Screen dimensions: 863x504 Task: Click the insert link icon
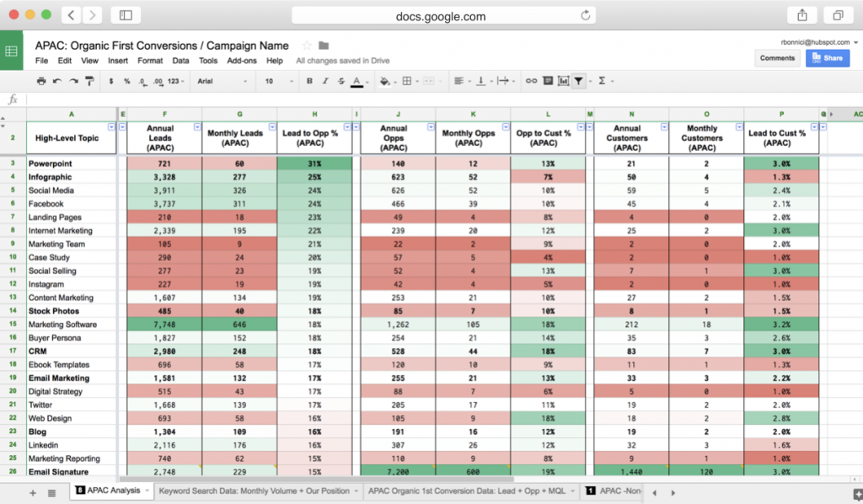coord(531,81)
